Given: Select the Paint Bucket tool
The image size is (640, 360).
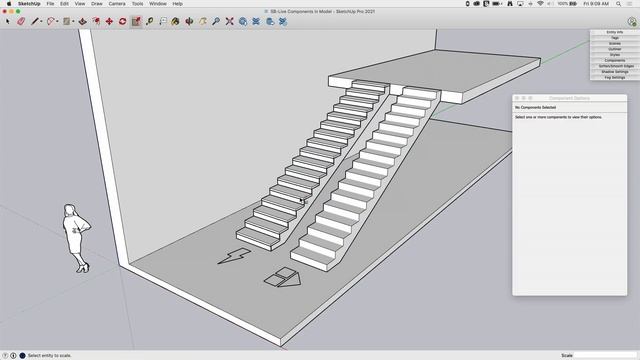Looking at the screenshot, I should 176,21.
